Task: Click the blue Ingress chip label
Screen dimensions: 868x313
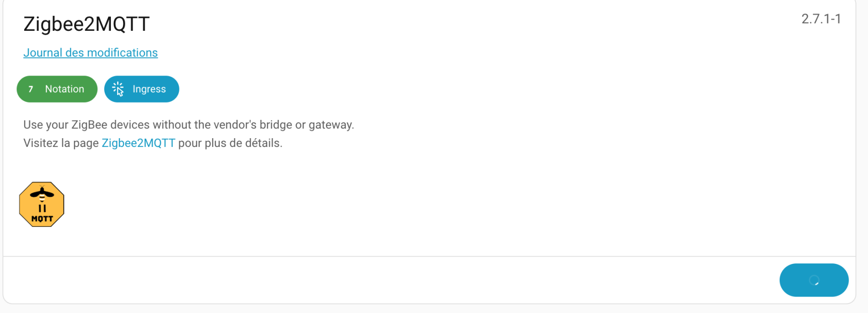Action: (x=149, y=89)
